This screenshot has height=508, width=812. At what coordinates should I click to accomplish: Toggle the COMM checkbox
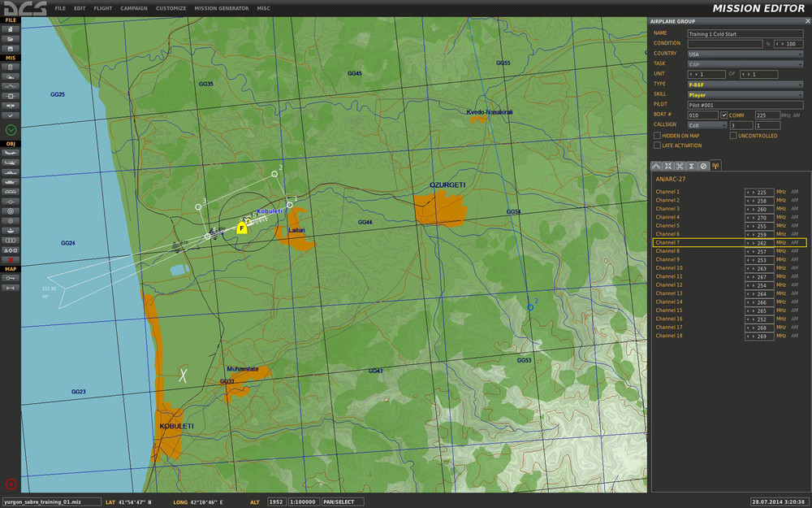(x=724, y=115)
